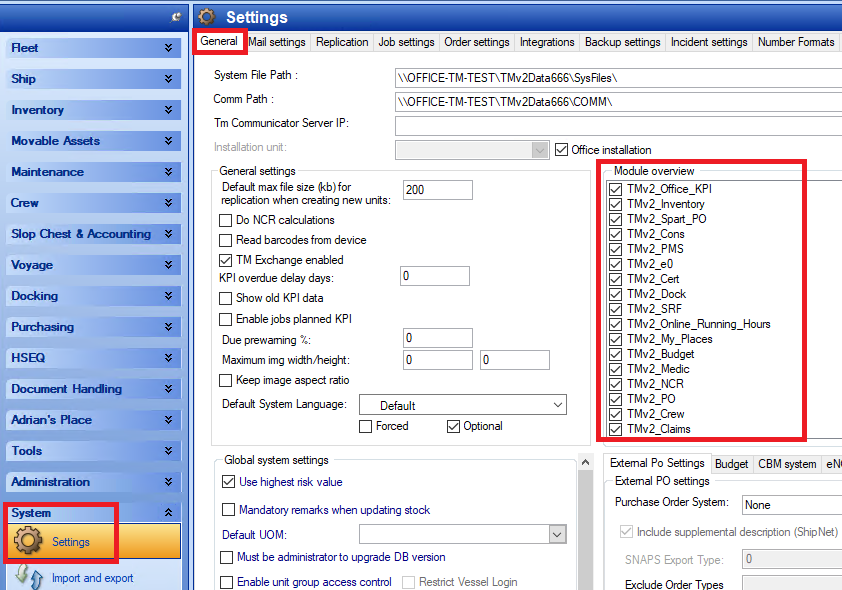Collapse the Fleet section with its chevron
Screen dimensions: 842x590
[169, 47]
